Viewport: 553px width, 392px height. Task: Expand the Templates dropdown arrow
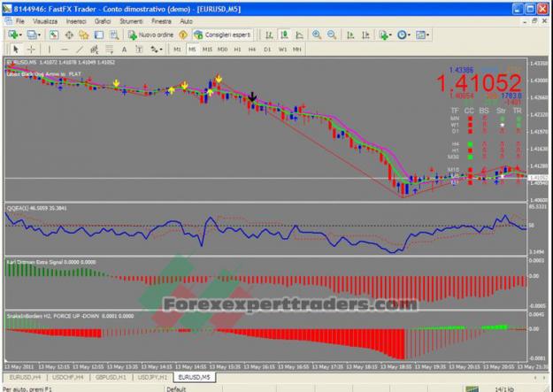(427, 35)
